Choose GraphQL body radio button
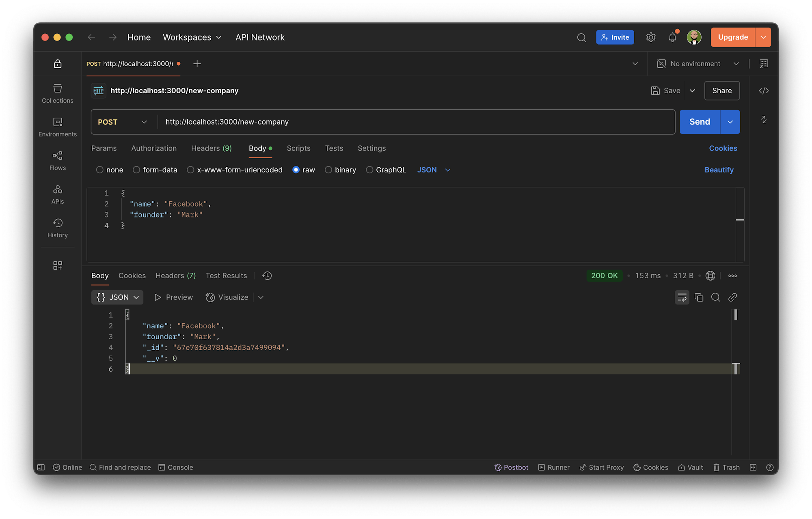 (369, 170)
